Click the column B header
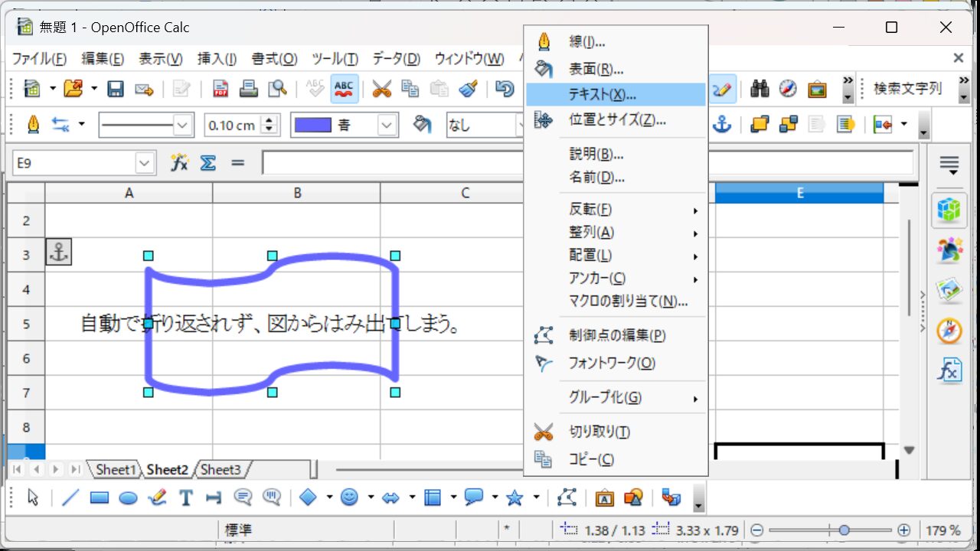 [297, 193]
